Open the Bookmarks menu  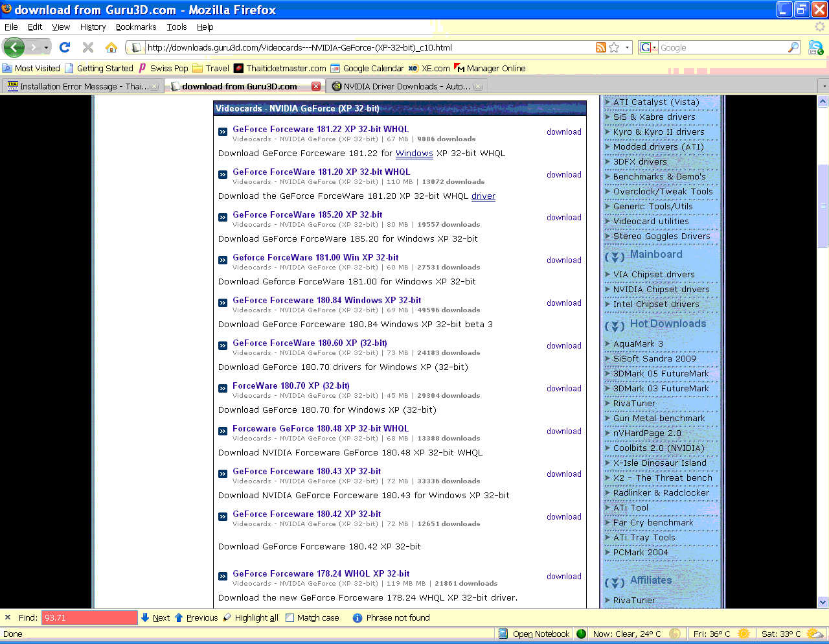point(136,27)
